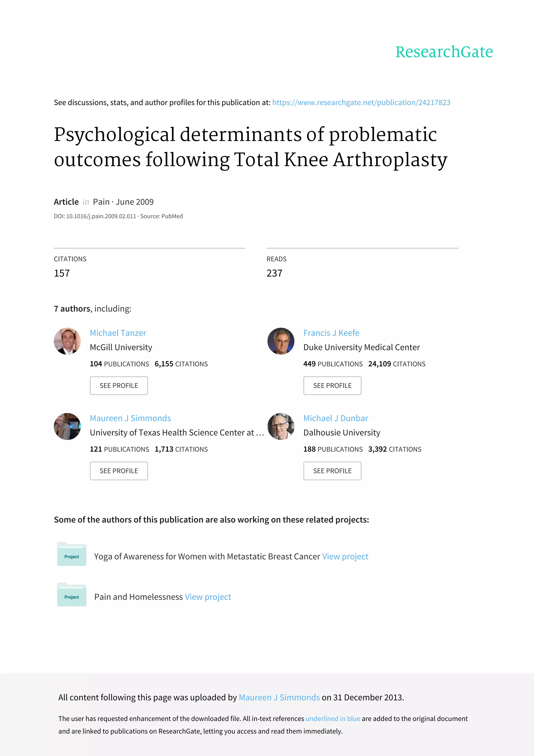This screenshot has width=534, height=756.
Task: Click the ResearchGate logo
Action: click(444, 52)
